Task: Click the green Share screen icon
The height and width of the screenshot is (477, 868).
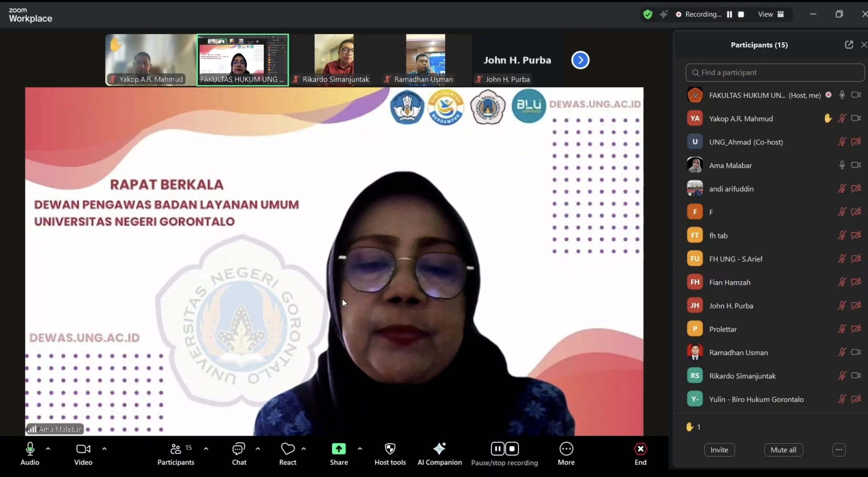Action: [x=339, y=449]
